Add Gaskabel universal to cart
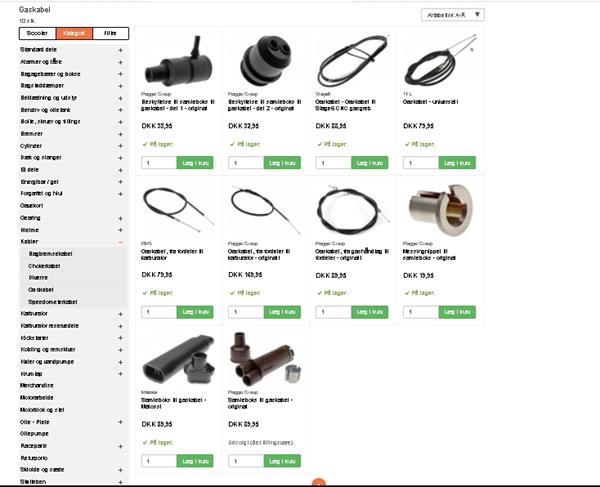 [457, 163]
